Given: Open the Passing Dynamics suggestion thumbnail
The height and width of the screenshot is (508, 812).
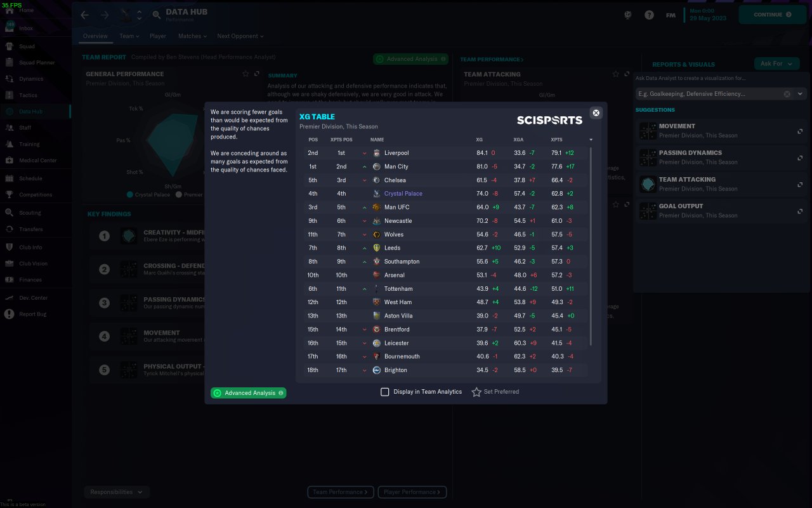Looking at the screenshot, I should 648,157.
